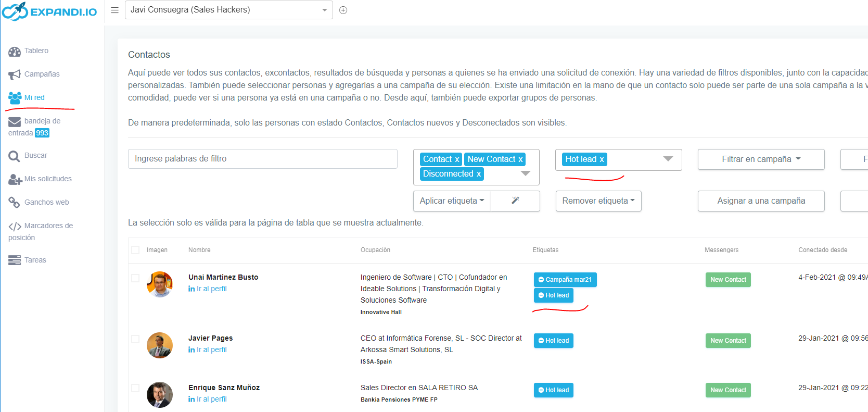The width and height of the screenshot is (868, 412).
Task: Click the 993 inbox badge
Action: (x=42, y=133)
